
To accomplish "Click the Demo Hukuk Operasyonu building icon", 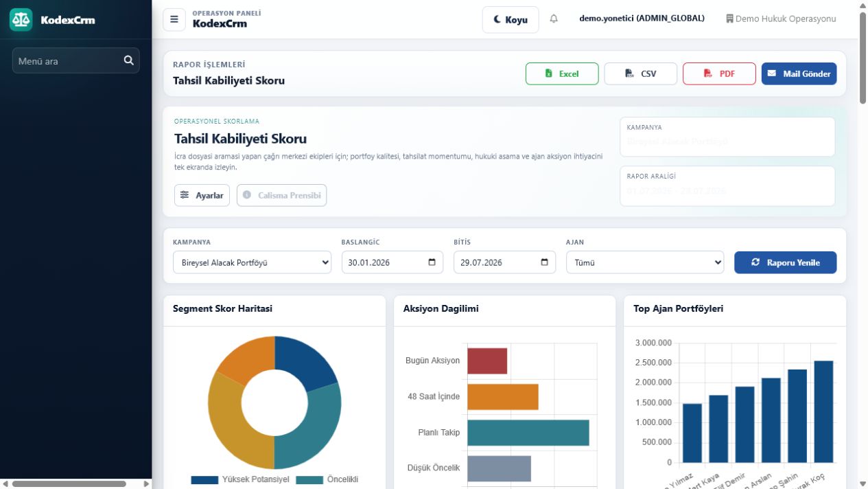I will 729,19.
